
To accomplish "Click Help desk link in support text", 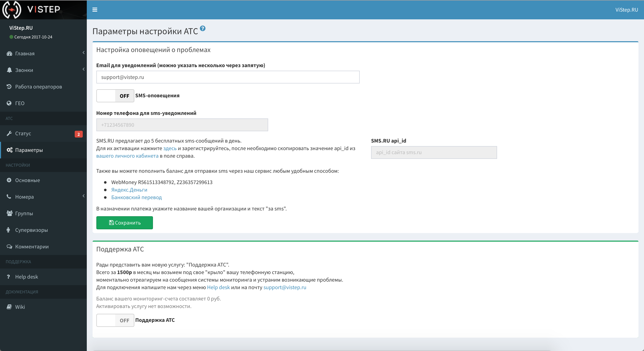I will tap(218, 287).
